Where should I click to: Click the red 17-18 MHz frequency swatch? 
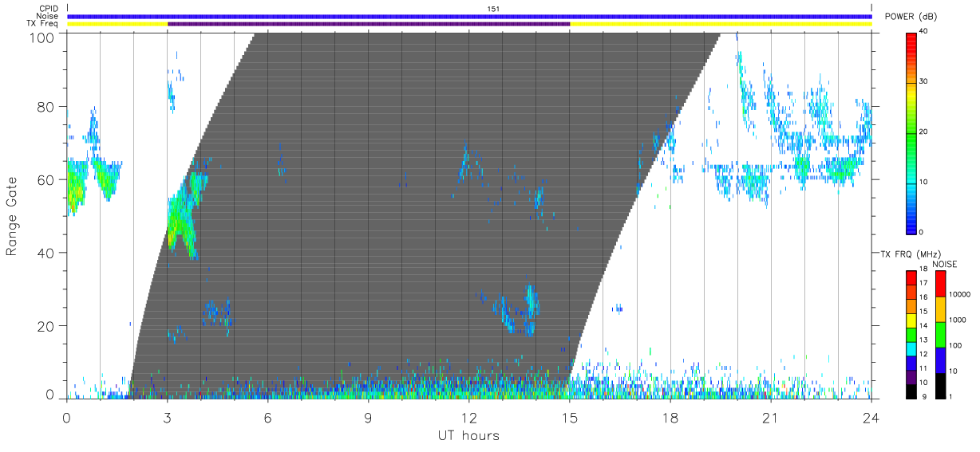[x=911, y=278]
